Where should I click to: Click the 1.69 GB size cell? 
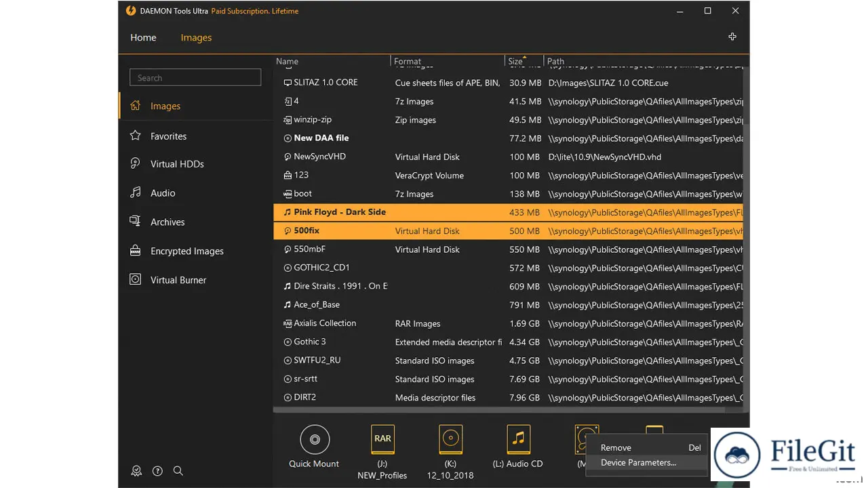524,324
